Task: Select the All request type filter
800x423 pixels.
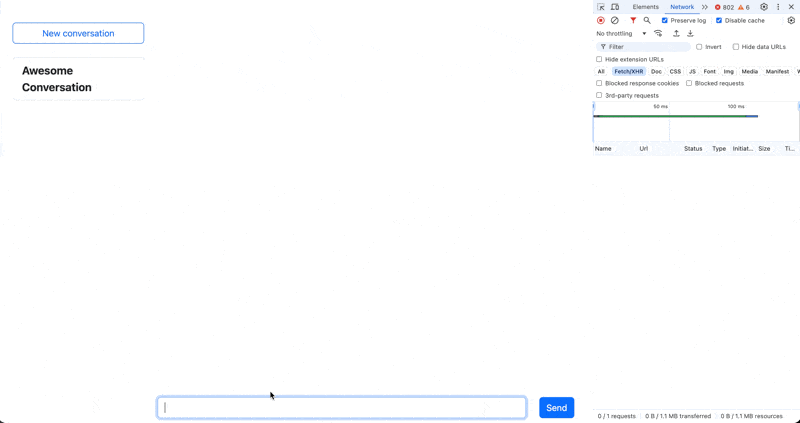Action: (x=601, y=71)
